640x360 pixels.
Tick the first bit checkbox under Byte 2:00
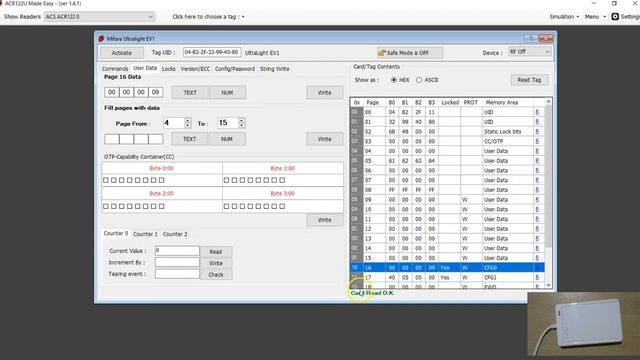click(x=106, y=206)
